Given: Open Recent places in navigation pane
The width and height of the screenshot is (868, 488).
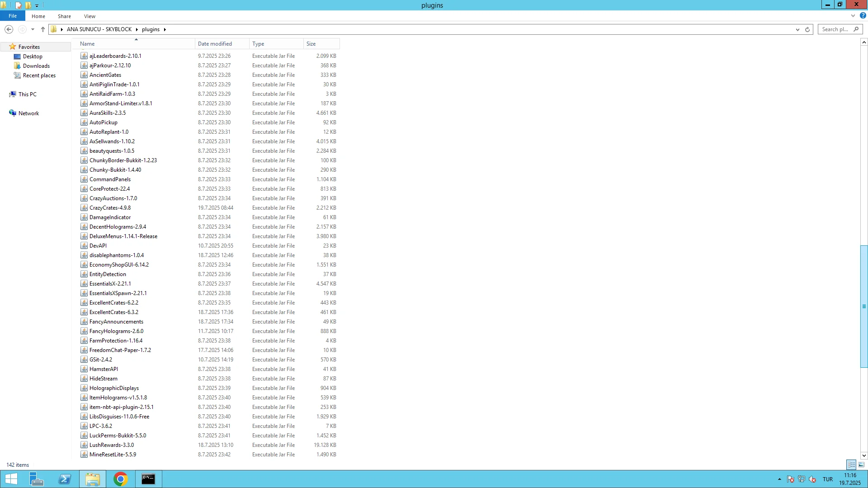Looking at the screenshot, I should pos(39,75).
